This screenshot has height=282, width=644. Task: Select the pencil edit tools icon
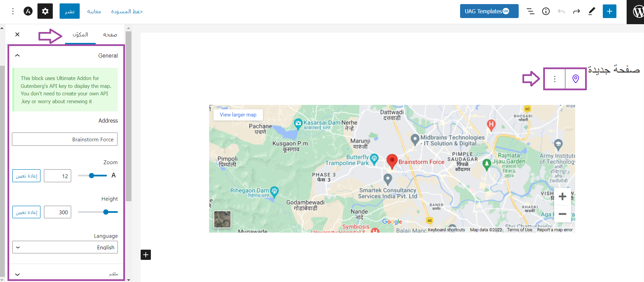[x=592, y=11]
